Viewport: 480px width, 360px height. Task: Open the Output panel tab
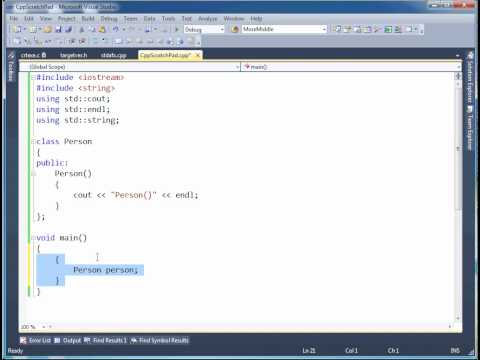click(x=68, y=340)
